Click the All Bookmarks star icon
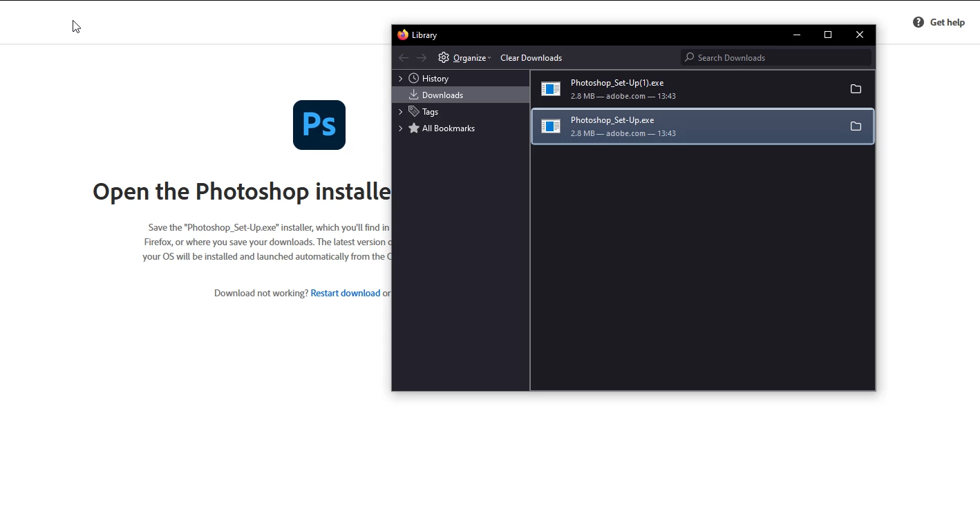Viewport: 980px width, 527px height. (414, 128)
